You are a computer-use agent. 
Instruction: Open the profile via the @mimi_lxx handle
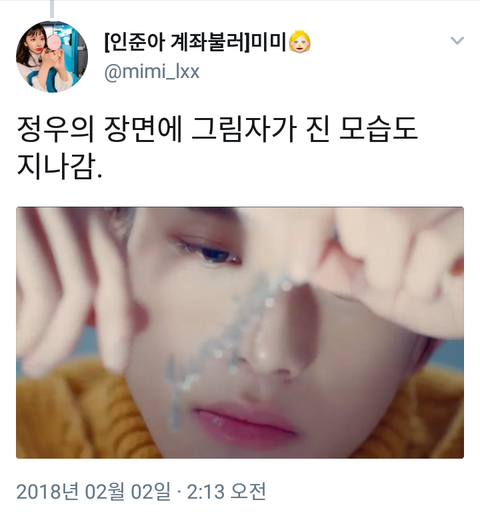point(152,72)
